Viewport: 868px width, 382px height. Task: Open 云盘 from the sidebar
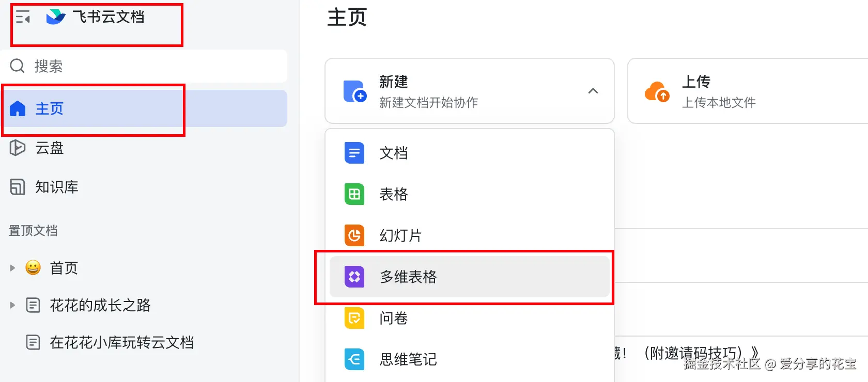pos(144,148)
